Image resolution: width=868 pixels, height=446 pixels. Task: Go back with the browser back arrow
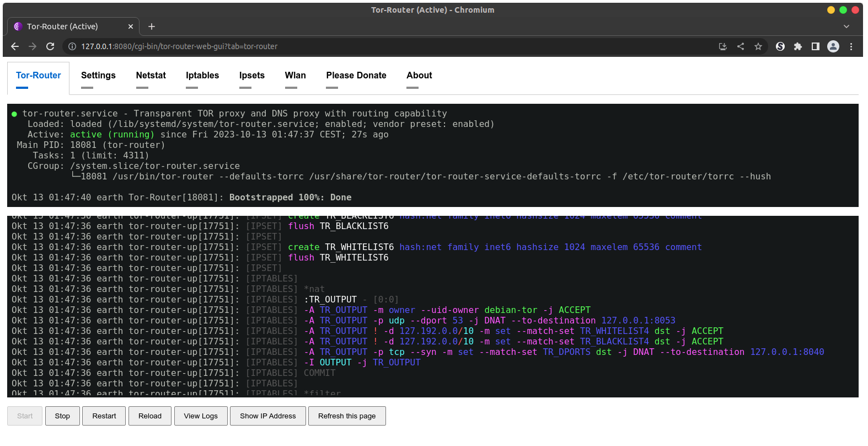[x=15, y=46]
